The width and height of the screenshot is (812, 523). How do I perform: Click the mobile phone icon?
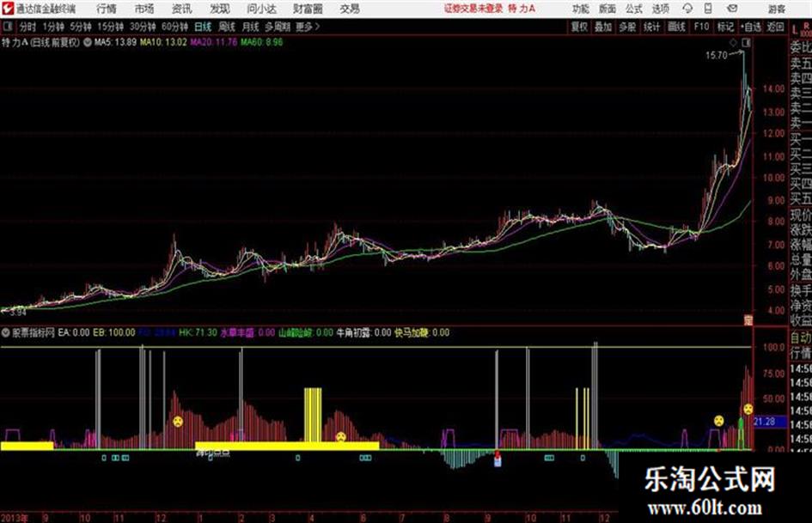pyautogui.click(x=708, y=9)
